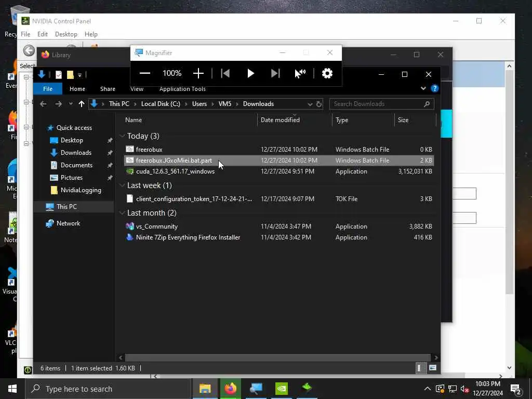
Task: Open Documents in navigation pane
Action: pos(76,165)
